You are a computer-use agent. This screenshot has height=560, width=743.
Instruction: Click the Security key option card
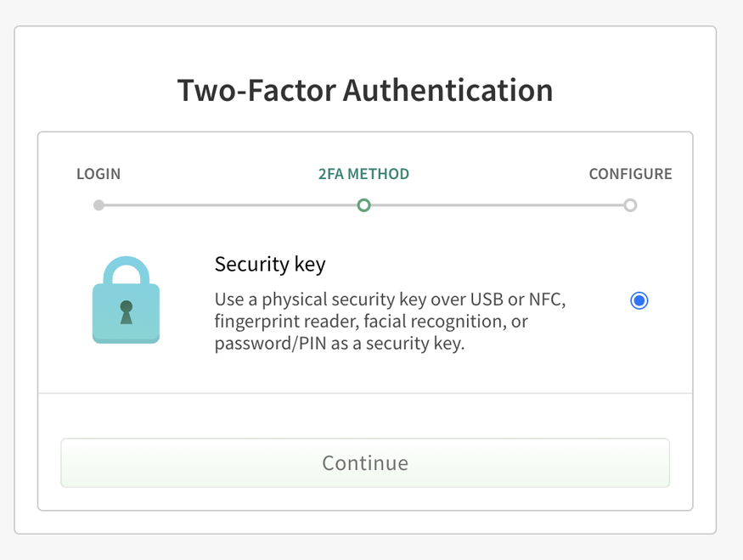coord(365,301)
